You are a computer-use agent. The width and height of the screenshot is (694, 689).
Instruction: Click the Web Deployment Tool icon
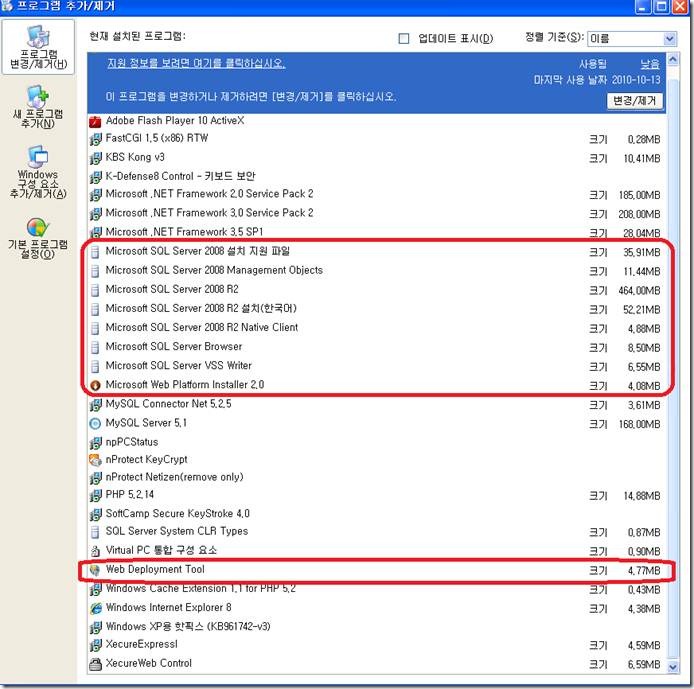(95, 570)
